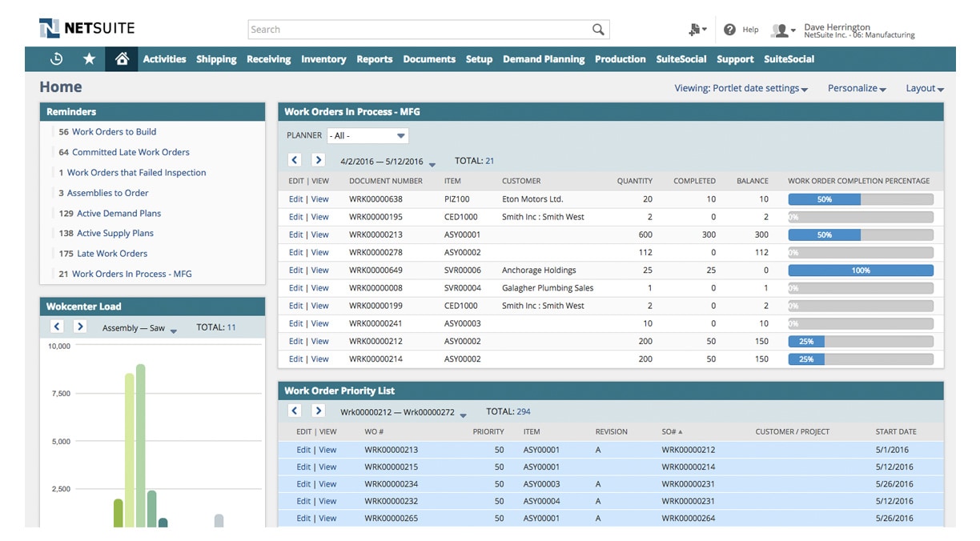980x541 pixels.
Task: Click the Help question mark icon
Action: coord(729,30)
